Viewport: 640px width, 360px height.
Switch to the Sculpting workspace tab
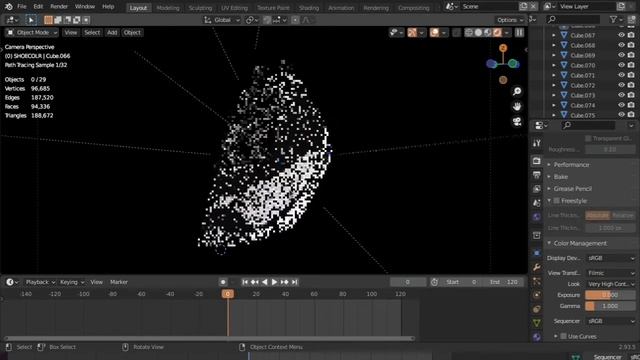click(x=200, y=8)
